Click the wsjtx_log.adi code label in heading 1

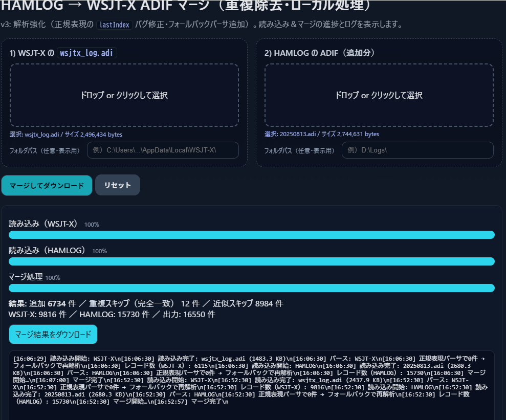pyautogui.click(x=87, y=53)
